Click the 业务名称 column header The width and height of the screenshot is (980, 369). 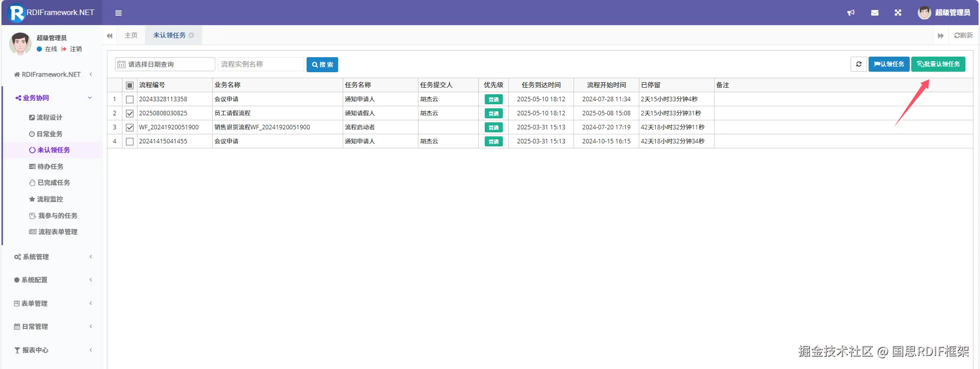[277, 85]
